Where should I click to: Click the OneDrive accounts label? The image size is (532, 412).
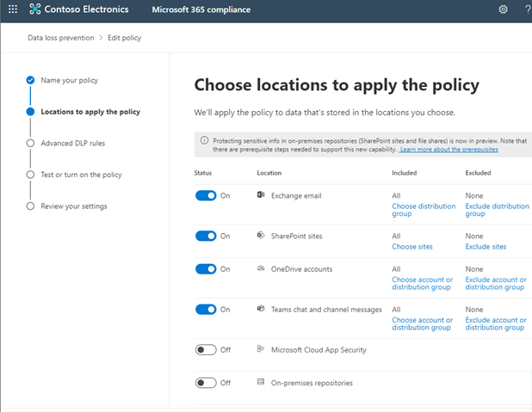[x=301, y=269]
